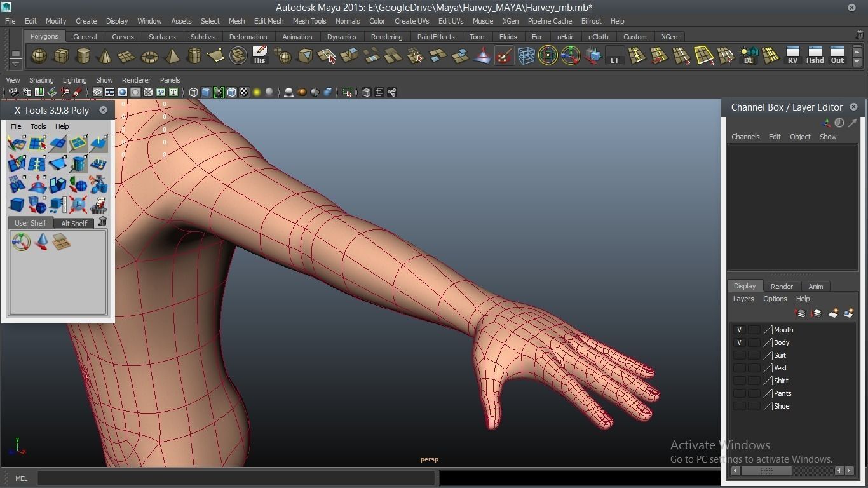Viewport: 868px width, 488px height.
Task: Toggle visibility of the Pants layer
Action: [x=739, y=393]
